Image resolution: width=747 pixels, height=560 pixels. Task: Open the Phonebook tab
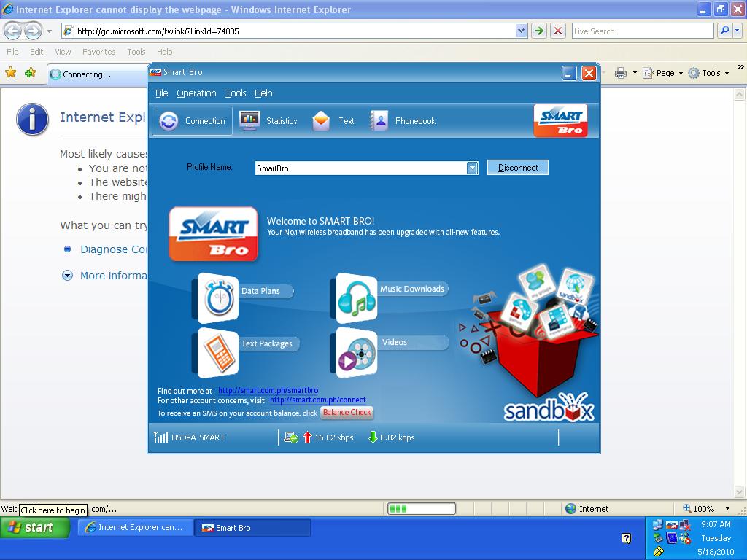(403, 121)
